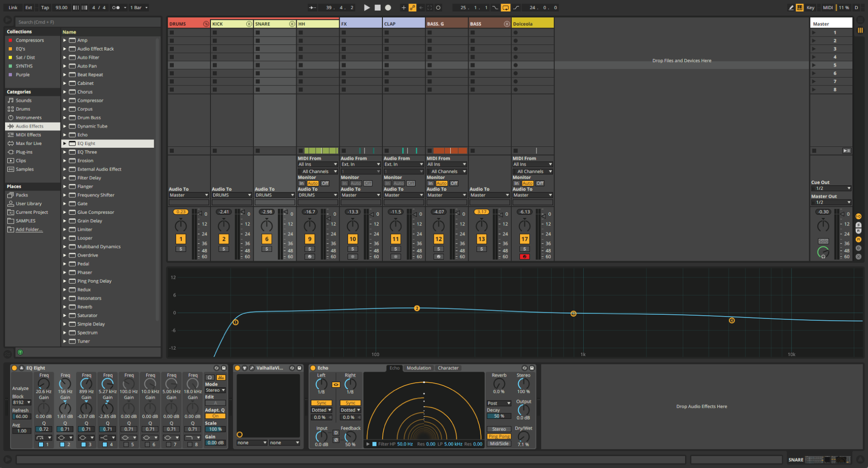This screenshot has height=468, width=868.
Task: Solo the KICK track
Action: point(224,249)
